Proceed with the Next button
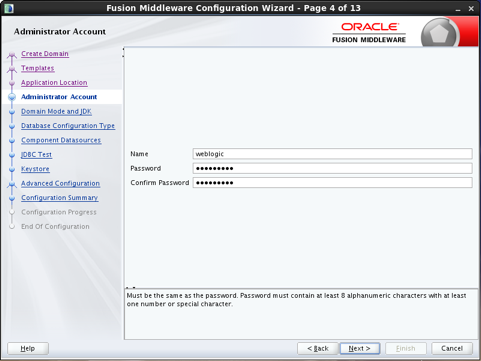Viewport: 481px width, 361px height. tap(360, 348)
